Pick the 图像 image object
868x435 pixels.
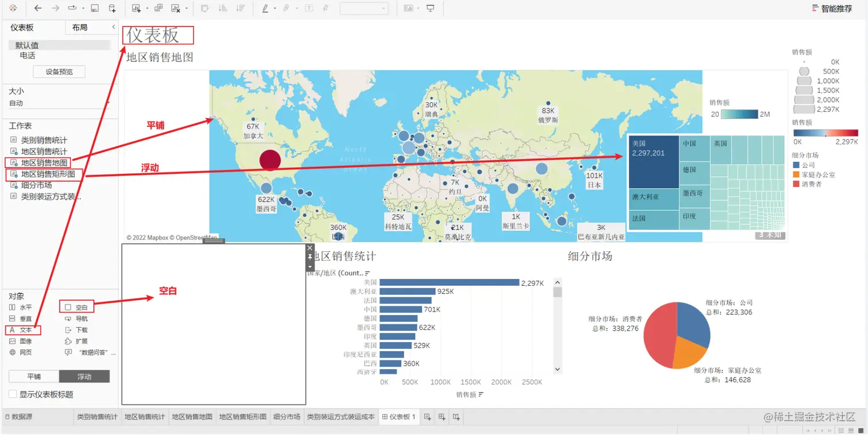click(21, 341)
